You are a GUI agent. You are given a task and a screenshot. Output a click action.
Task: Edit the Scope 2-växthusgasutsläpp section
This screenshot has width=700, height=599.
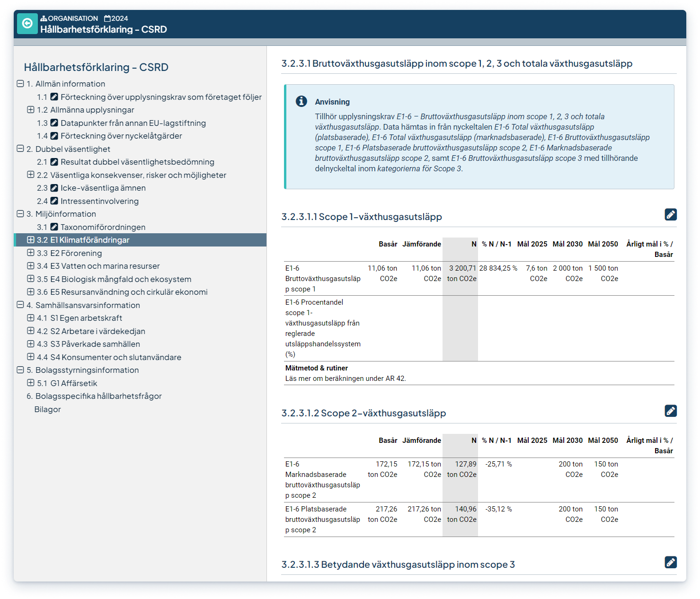(x=671, y=411)
